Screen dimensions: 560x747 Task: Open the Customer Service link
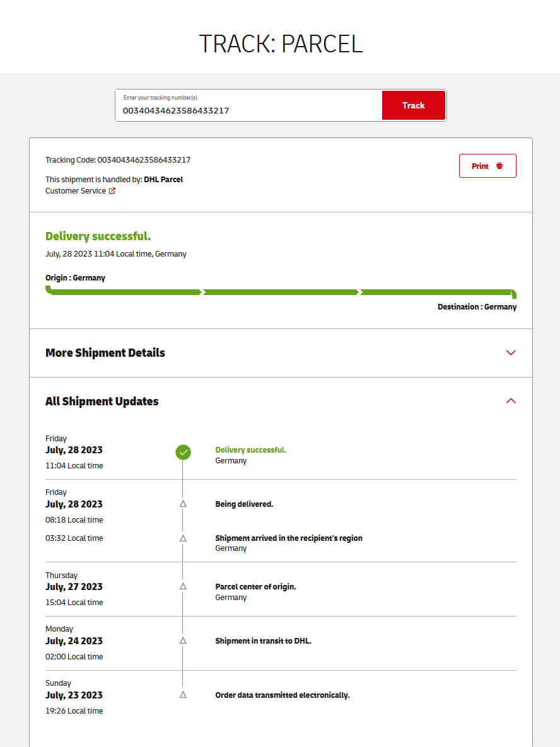[x=76, y=191]
